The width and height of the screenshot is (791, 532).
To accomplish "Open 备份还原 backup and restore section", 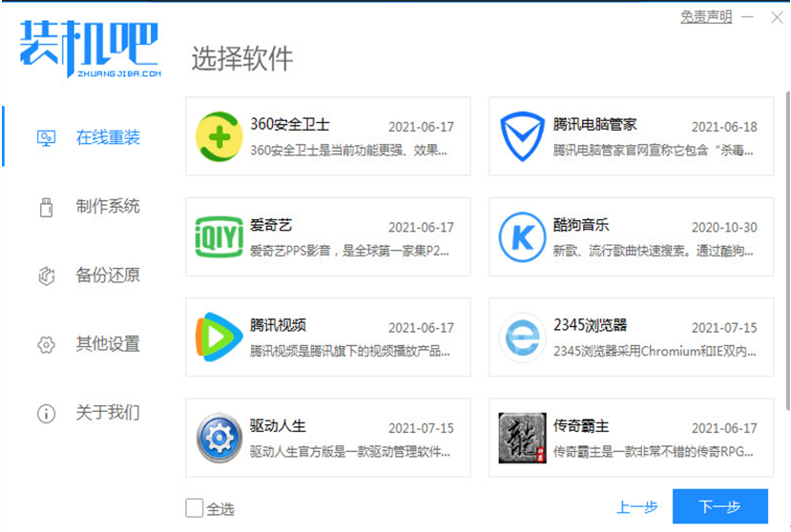I will point(107,276).
